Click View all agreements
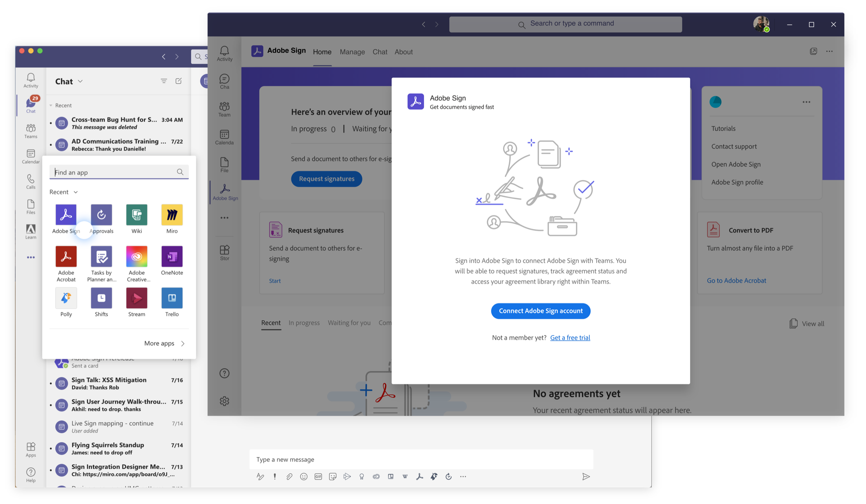866x504 pixels. (807, 324)
